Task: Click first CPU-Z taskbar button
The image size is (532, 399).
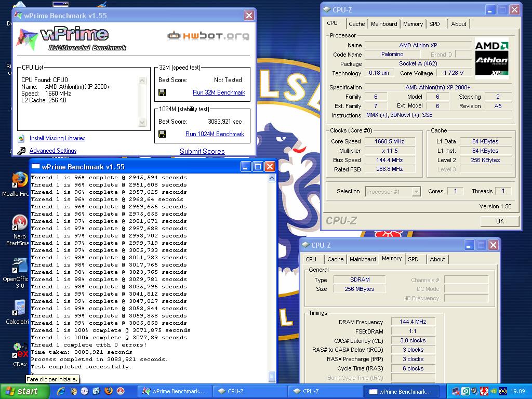Action: click(250, 391)
